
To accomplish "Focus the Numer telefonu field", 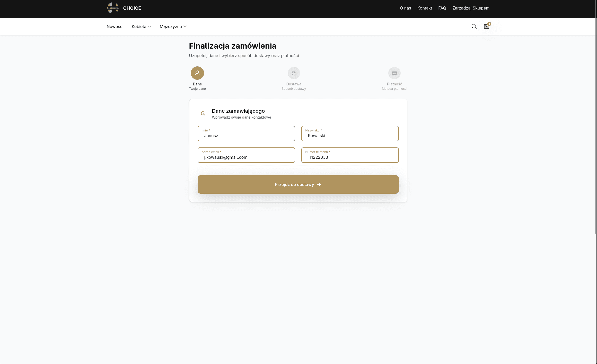I will coord(350,155).
